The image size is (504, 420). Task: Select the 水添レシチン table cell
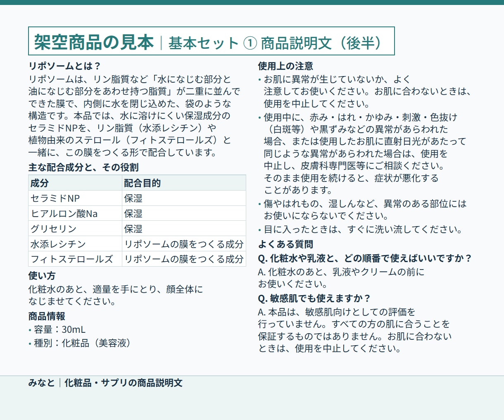pos(75,244)
